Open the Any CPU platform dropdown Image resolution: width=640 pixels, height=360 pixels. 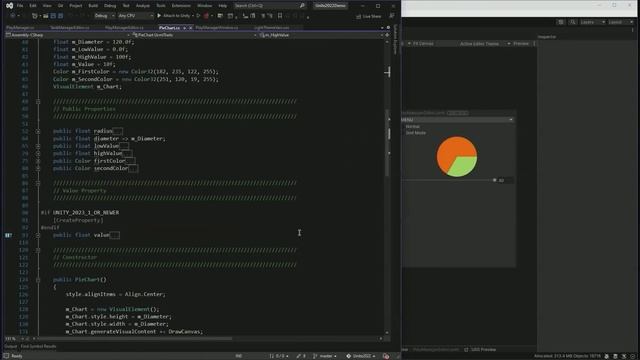click(x=136, y=16)
